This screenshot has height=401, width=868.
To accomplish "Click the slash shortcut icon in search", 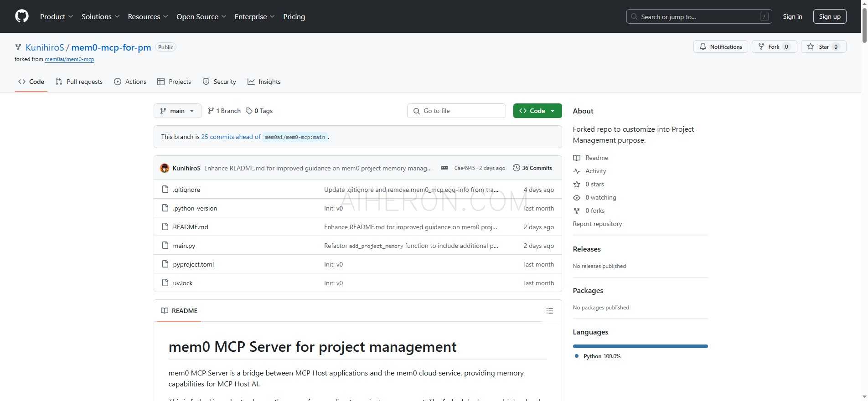I will pos(764,17).
